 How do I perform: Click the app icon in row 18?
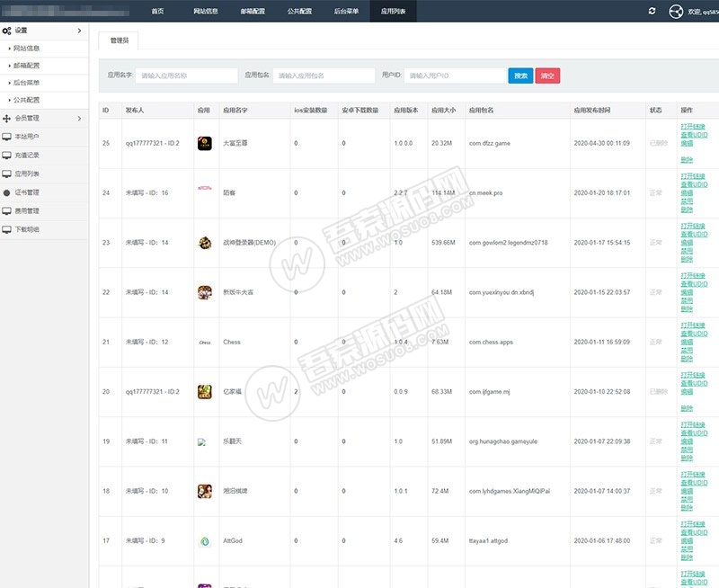(x=205, y=491)
